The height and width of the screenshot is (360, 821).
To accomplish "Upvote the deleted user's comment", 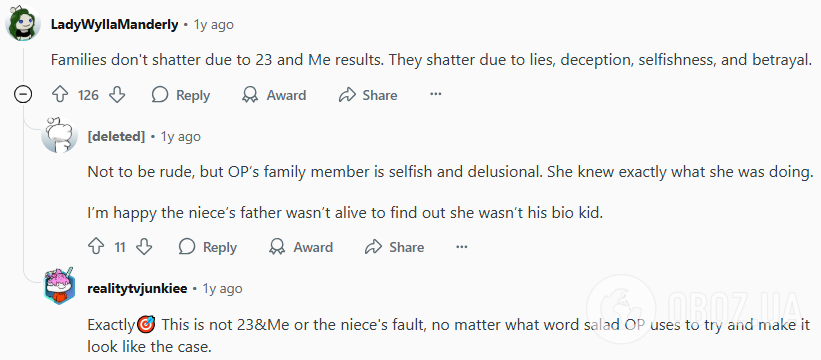I will click(x=96, y=246).
